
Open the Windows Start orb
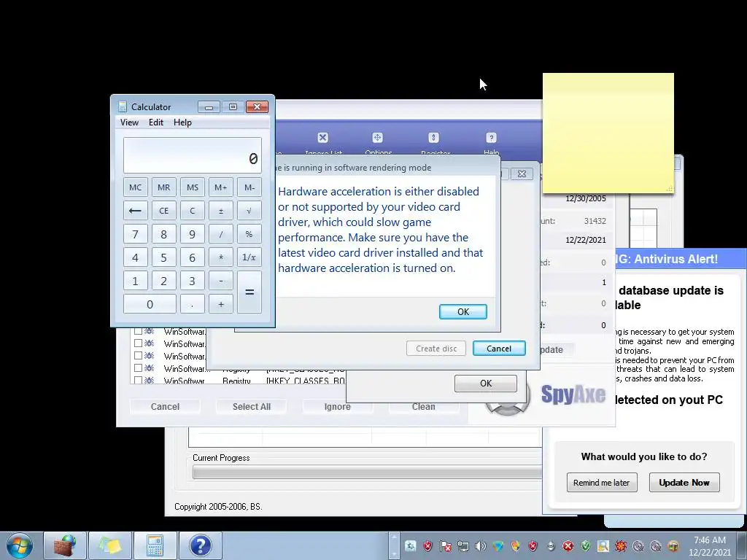pos(20,545)
